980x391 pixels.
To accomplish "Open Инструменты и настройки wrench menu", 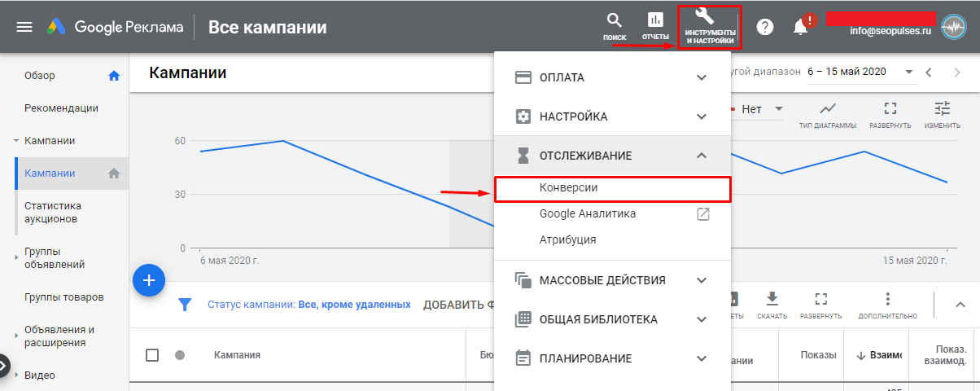I will click(x=710, y=27).
